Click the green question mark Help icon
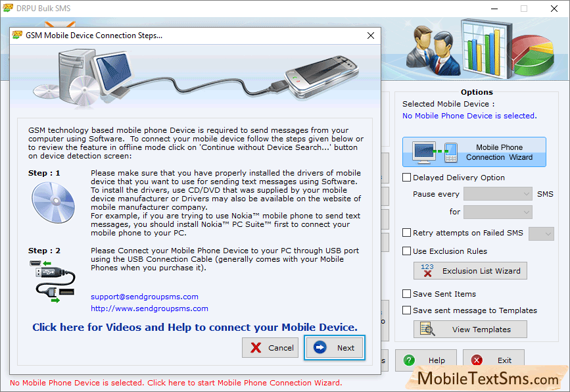 click(409, 360)
